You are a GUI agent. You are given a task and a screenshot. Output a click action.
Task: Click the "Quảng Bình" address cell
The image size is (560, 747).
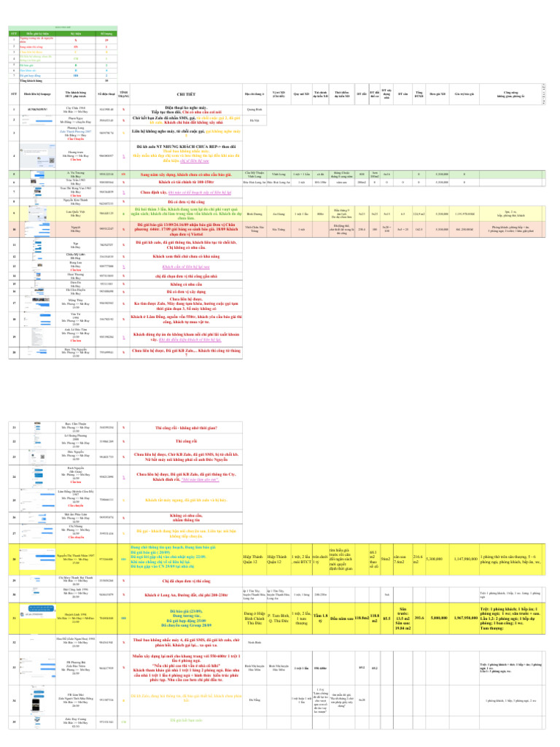click(x=254, y=109)
